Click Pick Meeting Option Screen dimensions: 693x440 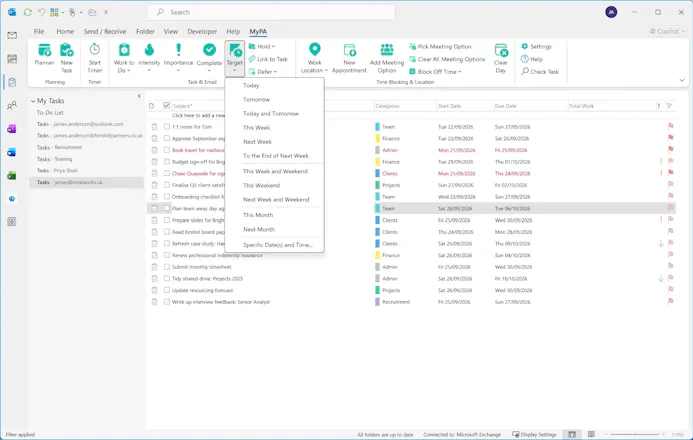(x=440, y=46)
